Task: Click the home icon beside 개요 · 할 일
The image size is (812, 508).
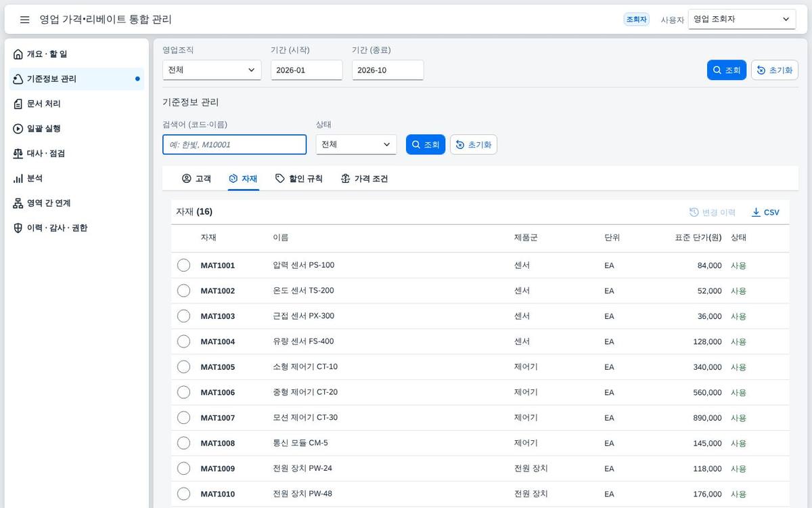Action: (x=18, y=54)
